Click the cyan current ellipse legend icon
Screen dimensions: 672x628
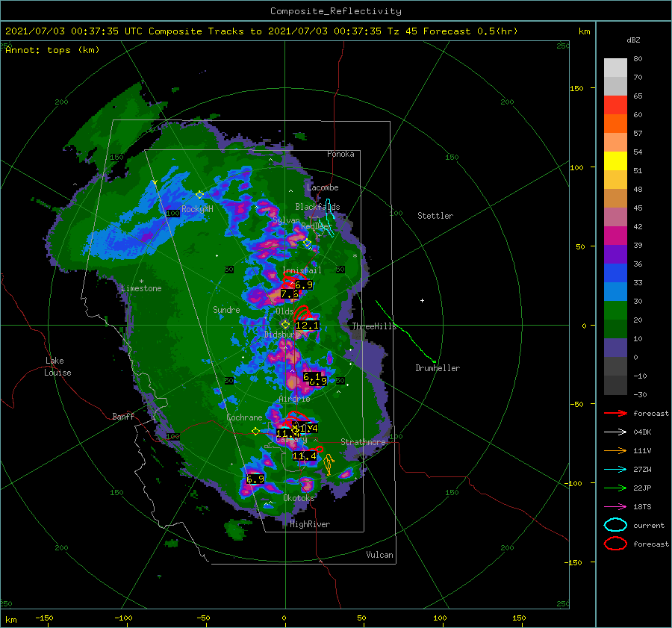(x=615, y=525)
